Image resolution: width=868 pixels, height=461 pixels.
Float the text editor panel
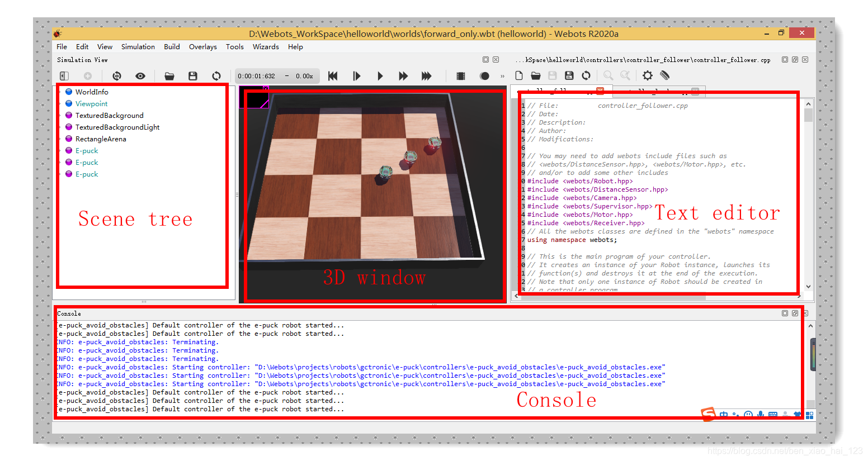pyautogui.click(x=795, y=60)
